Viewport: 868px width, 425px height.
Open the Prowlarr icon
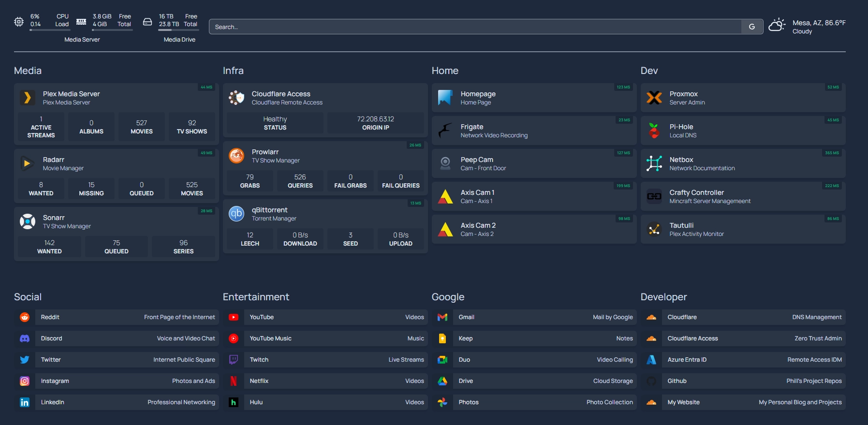(x=236, y=156)
